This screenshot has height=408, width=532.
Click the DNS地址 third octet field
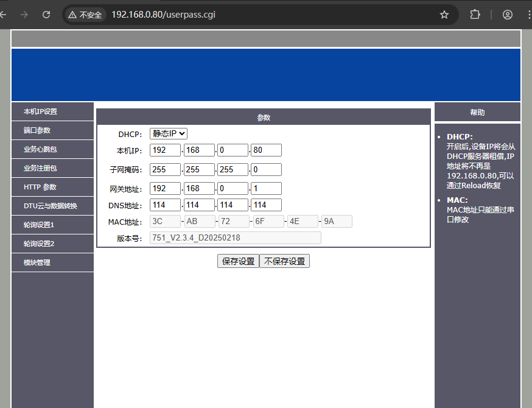[x=233, y=205]
